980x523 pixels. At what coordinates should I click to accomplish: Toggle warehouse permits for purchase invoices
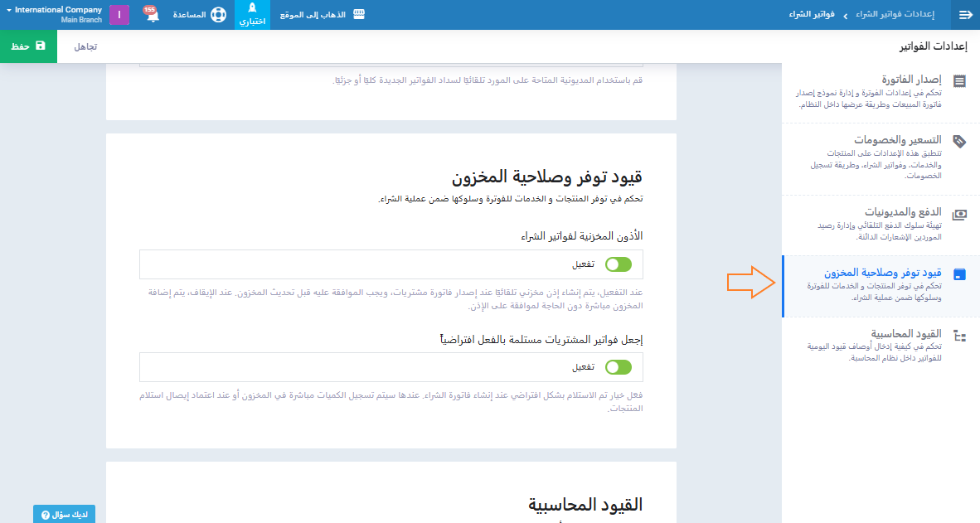coord(618,264)
